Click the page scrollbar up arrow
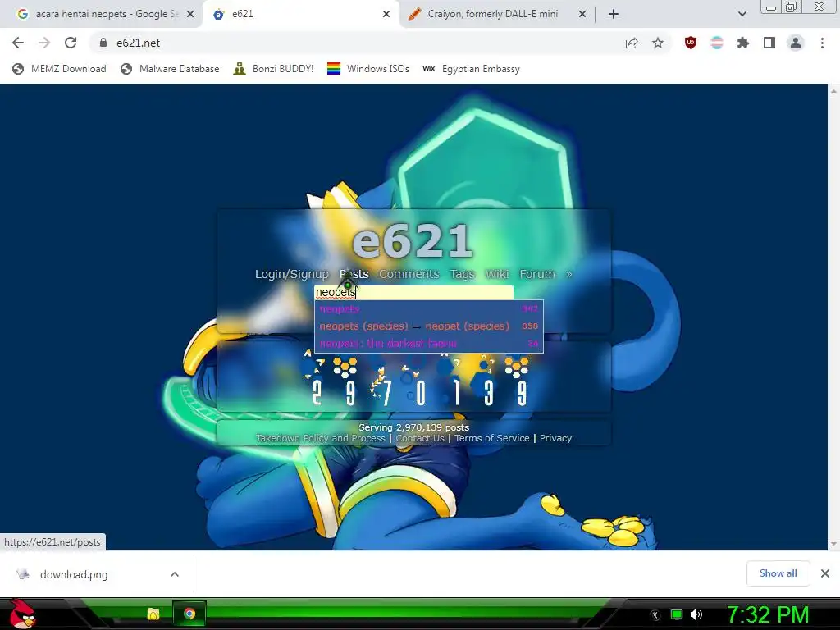The height and width of the screenshot is (630, 840). point(833,91)
